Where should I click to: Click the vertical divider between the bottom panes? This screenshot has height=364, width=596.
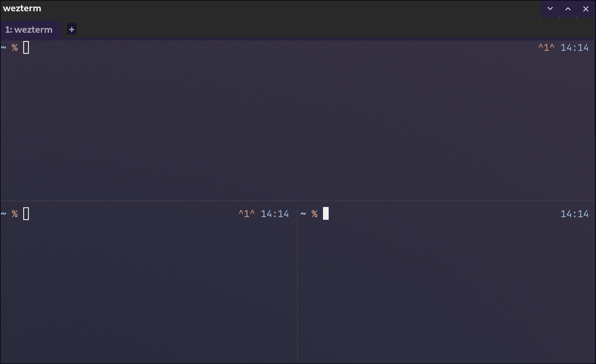pos(298,283)
